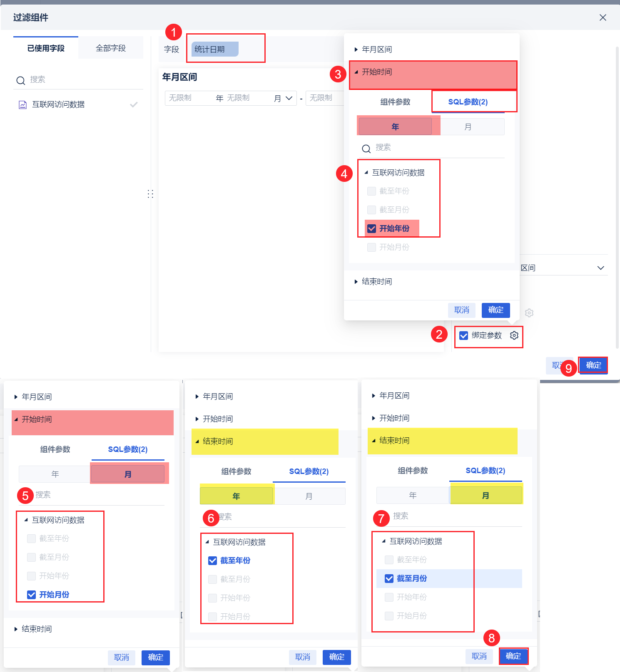This screenshot has width=620, height=672.
Task: Select the 月 segment toggle in top popup
Action: (x=468, y=127)
